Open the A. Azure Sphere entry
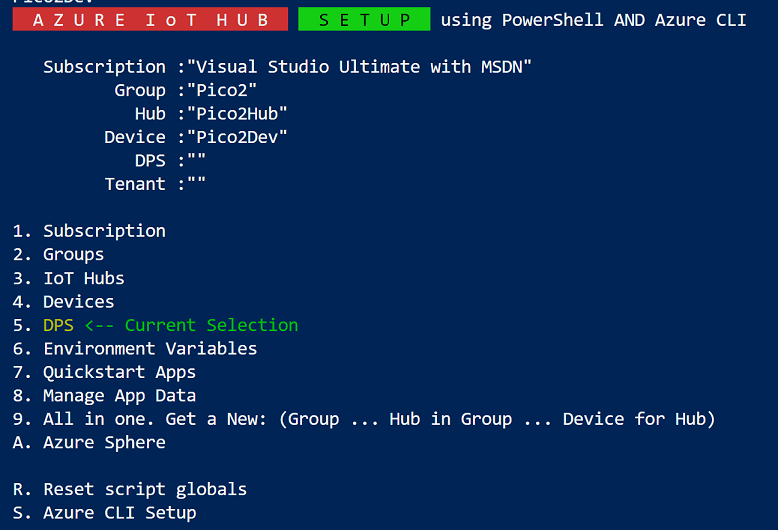The width and height of the screenshot is (778, 530). click(89, 443)
